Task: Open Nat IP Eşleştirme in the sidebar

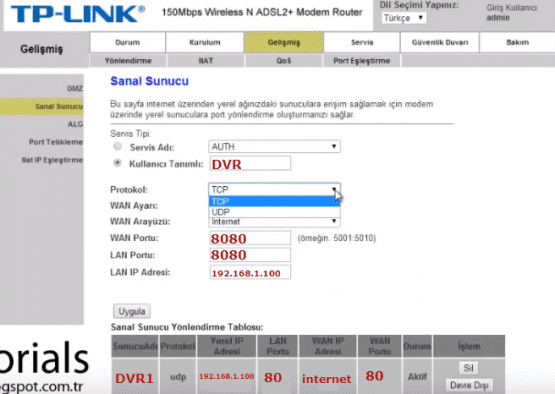Action: pyautogui.click(x=52, y=160)
